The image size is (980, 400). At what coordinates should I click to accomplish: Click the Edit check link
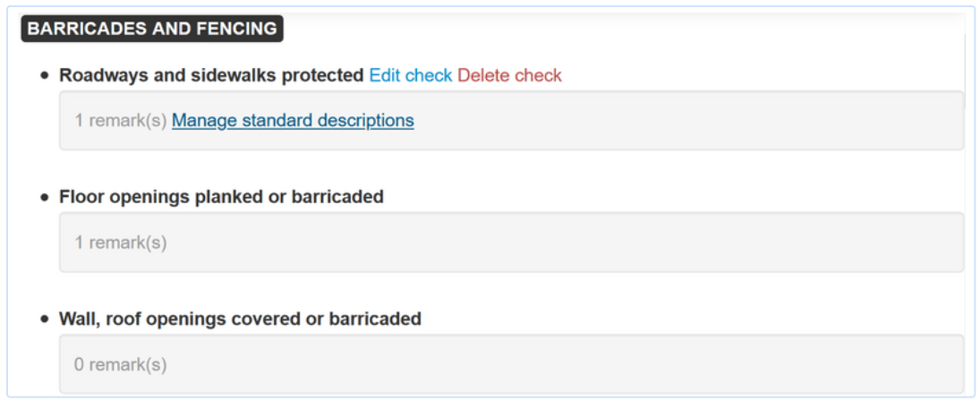coord(410,75)
